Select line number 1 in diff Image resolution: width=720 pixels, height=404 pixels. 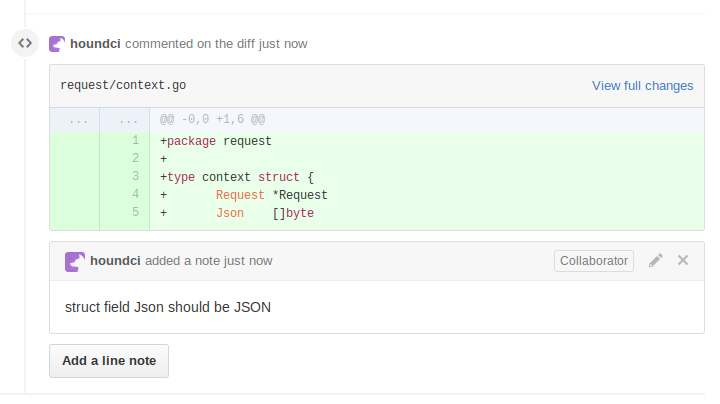[x=135, y=140]
